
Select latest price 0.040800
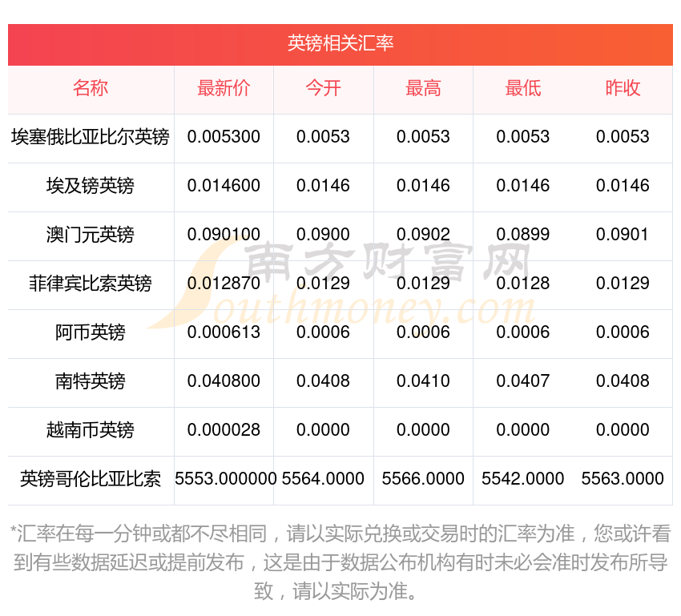(x=224, y=381)
